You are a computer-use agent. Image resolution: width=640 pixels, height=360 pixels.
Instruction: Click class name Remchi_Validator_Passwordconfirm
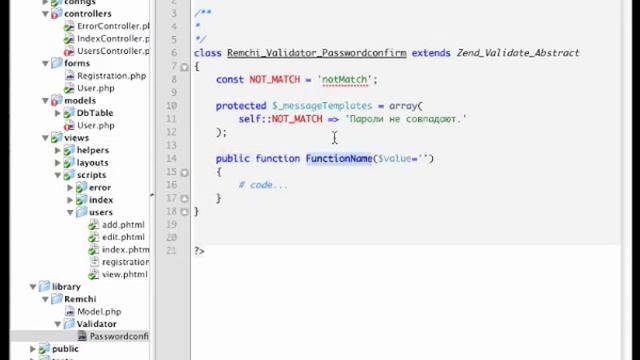pyautogui.click(x=316, y=53)
